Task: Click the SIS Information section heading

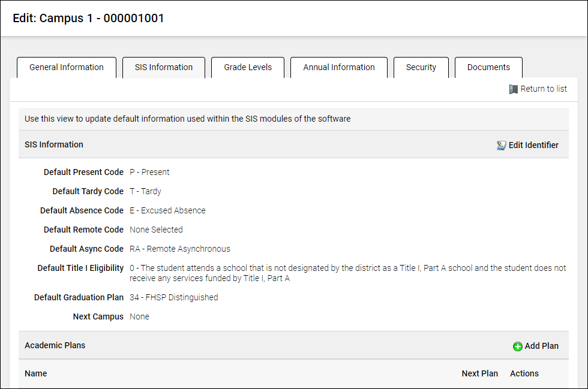Action: 54,144
